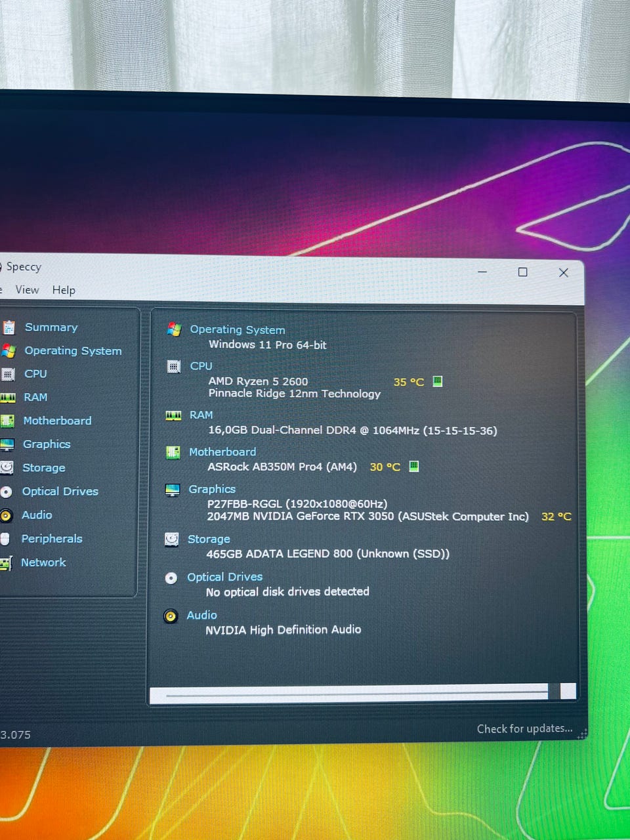Image resolution: width=630 pixels, height=840 pixels.
Task: Click the CPU heading link in summary
Action: [x=201, y=366]
